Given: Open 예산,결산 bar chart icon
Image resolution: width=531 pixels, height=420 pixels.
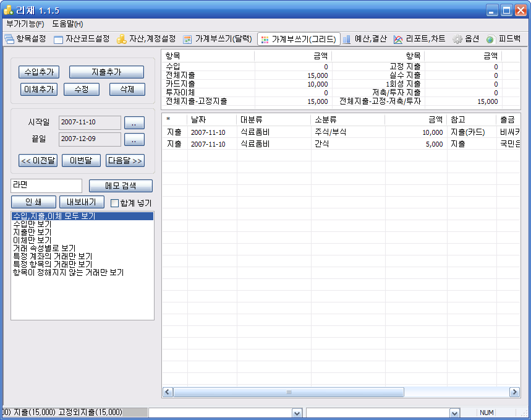Looking at the screenshot, I should (347, 39).
